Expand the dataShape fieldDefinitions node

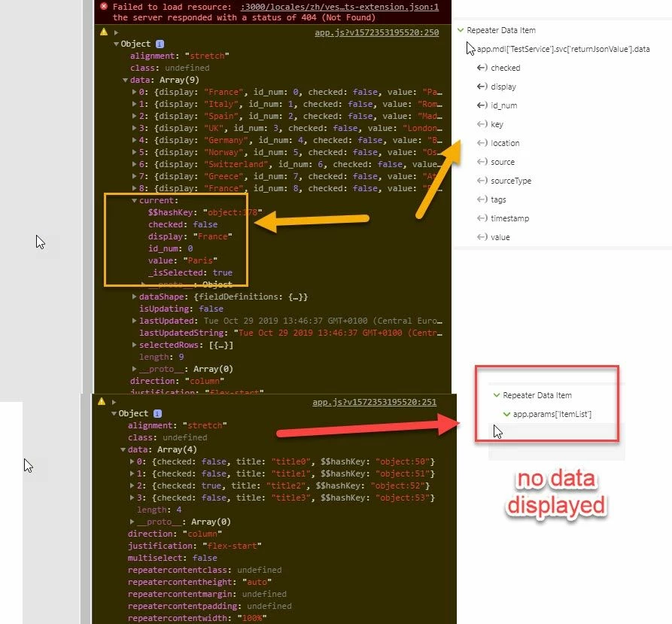(134, 296)
